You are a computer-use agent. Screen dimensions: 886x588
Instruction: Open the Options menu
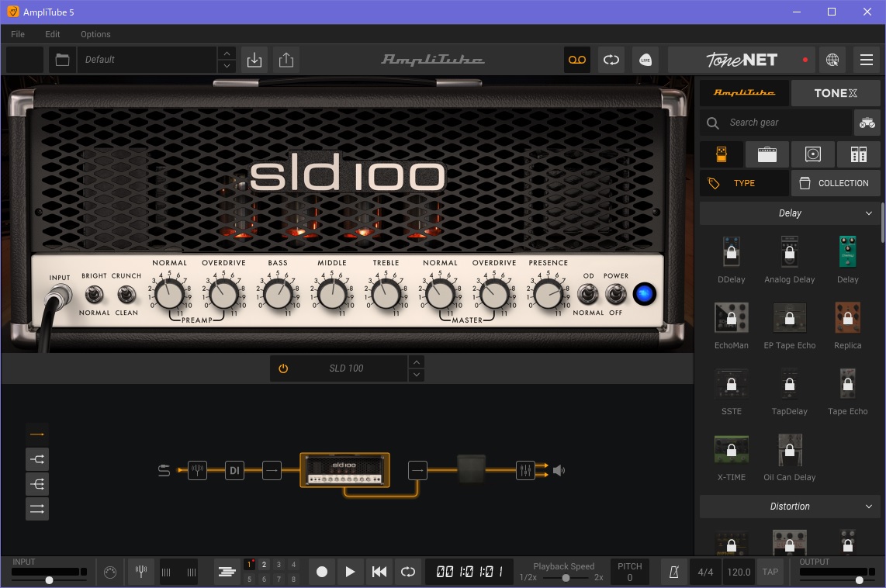point(95,34)
